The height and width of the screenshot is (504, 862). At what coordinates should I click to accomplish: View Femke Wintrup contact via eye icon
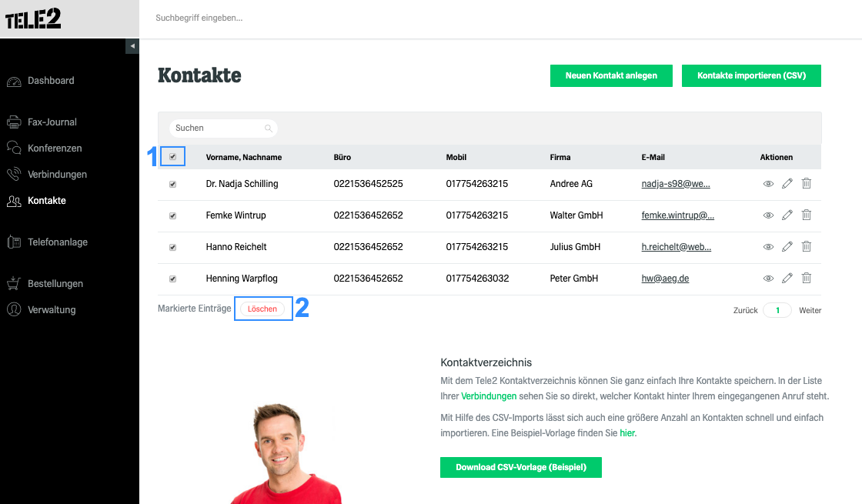(x=768, y=215)
